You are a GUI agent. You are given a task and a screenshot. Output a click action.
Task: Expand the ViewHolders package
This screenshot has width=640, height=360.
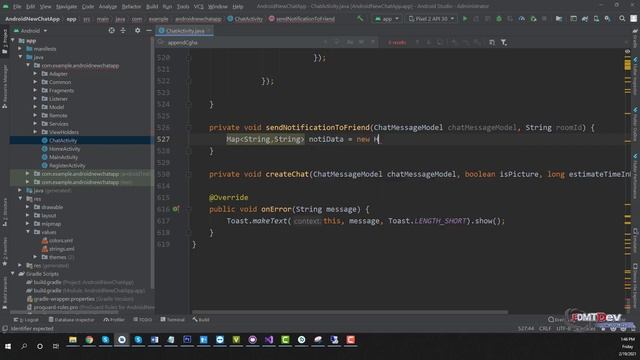point(35,132)
